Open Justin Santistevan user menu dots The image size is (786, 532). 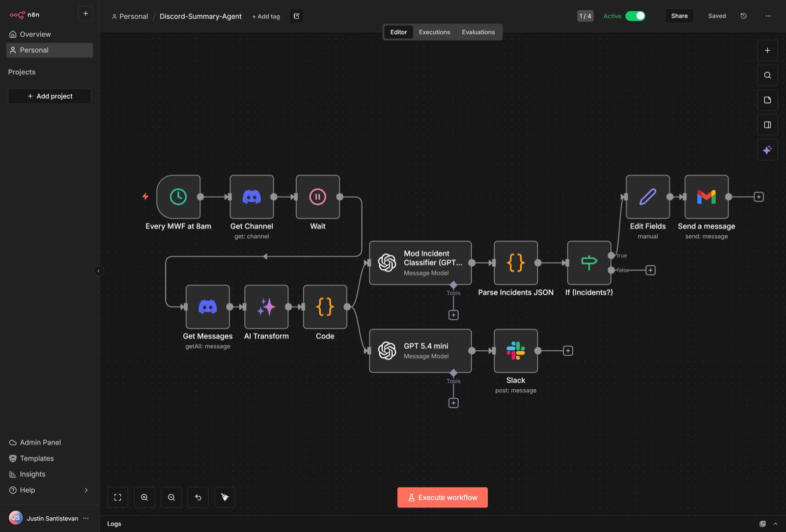click(86, 518)
